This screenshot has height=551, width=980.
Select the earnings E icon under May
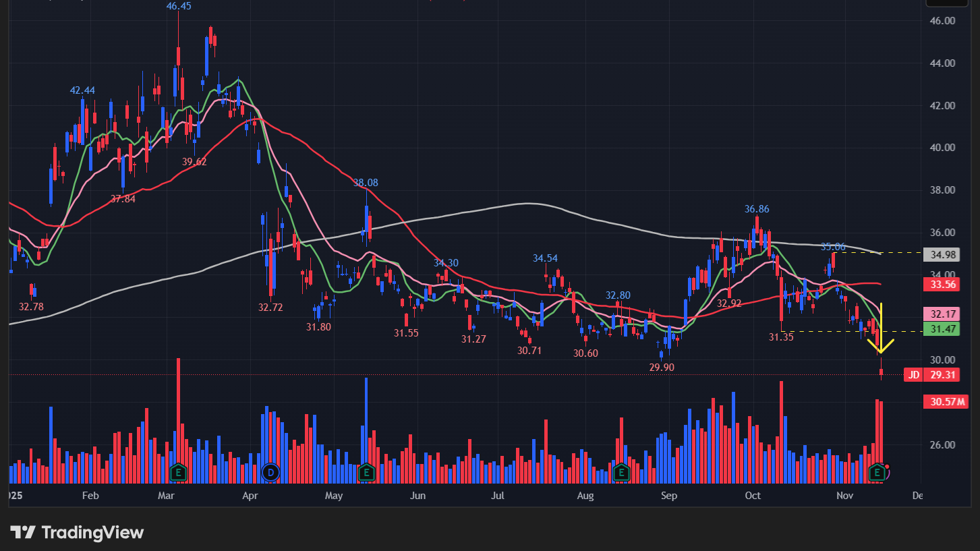(366, 473)
